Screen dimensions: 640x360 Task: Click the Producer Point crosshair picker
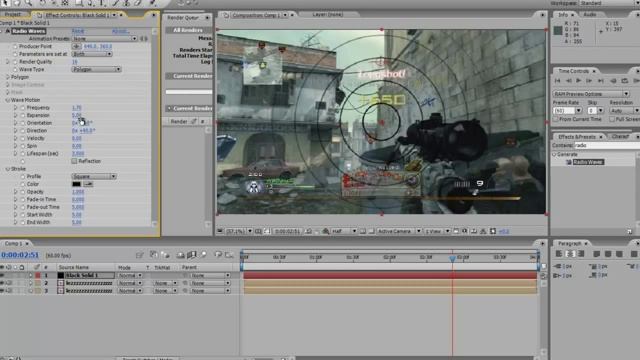coord(76,47)
